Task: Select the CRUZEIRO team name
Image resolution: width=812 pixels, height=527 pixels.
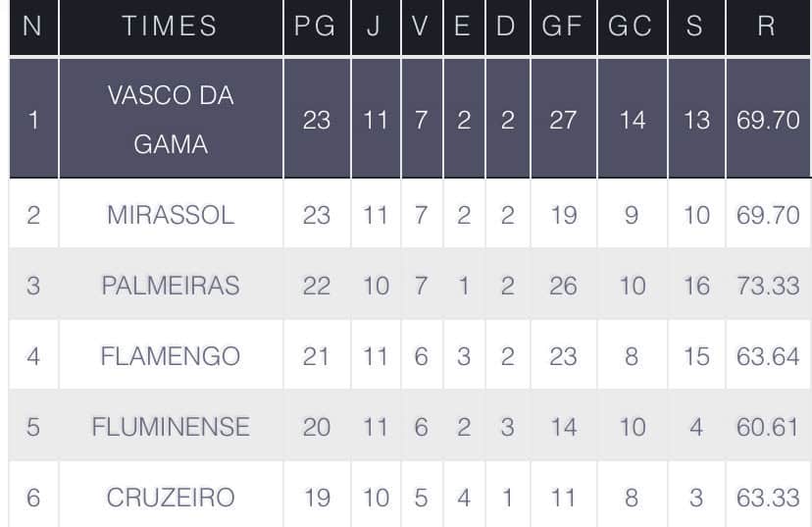Action: coord(171,498)
